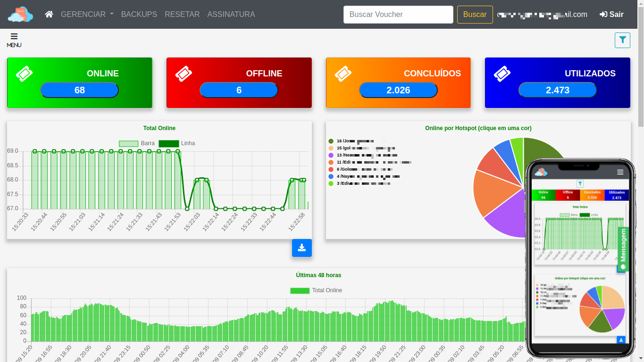Go to ASSINATURA page
The width and height of the screenshot is (644, 362).
tap(231, 14)
